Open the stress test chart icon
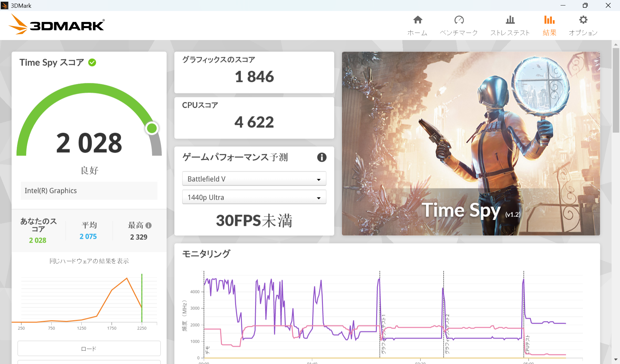620x364 pixels. coord(510,20)
